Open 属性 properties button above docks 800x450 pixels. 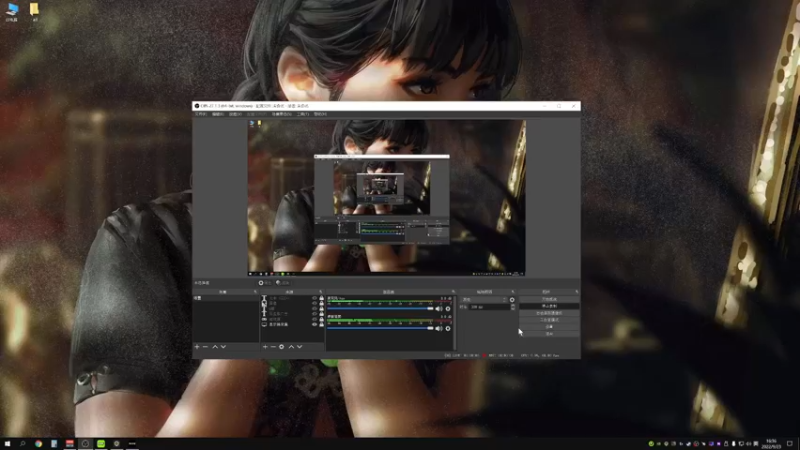pyautogui.click(x=264, y=283)
